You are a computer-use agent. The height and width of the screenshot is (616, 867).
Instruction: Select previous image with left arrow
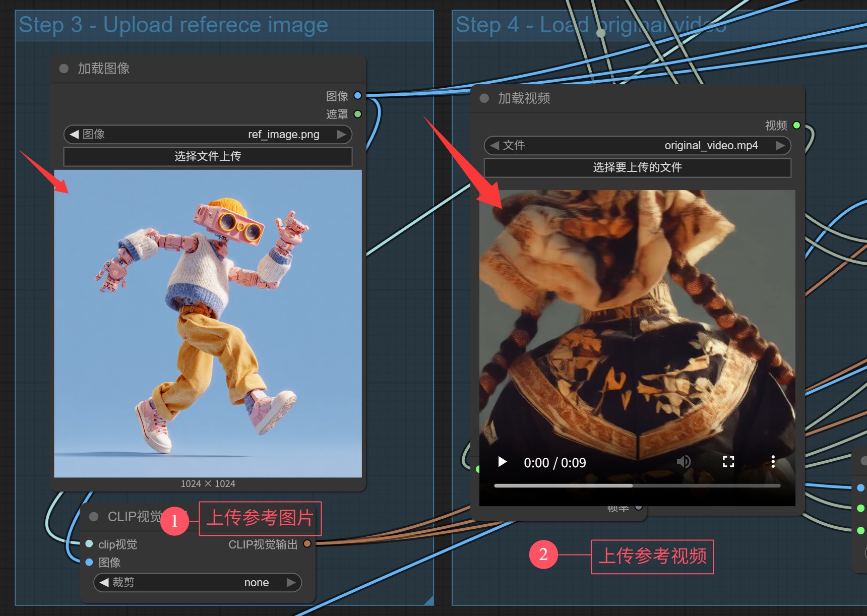[x=74, y=135]
